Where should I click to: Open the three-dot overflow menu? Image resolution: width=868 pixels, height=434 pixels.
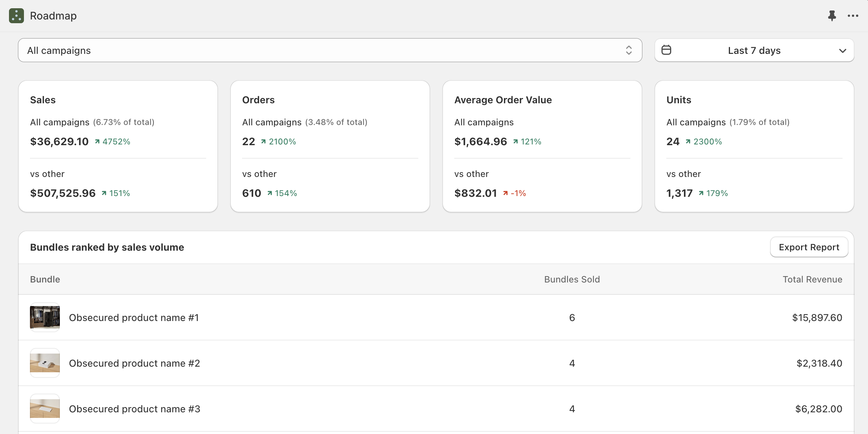click(853, 16)
